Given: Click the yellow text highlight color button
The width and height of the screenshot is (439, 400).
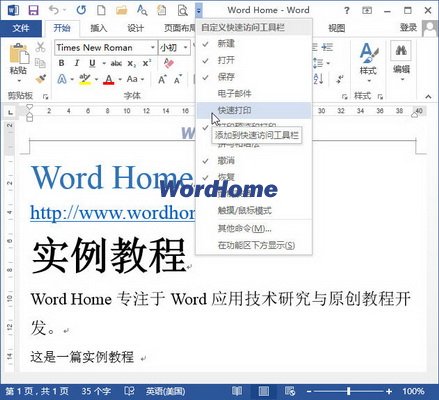Looking at the screenshot, I should 85,79.
